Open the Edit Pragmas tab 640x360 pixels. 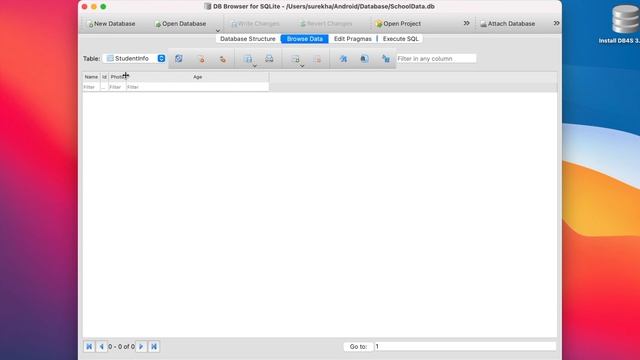click(x=353, y=39)
